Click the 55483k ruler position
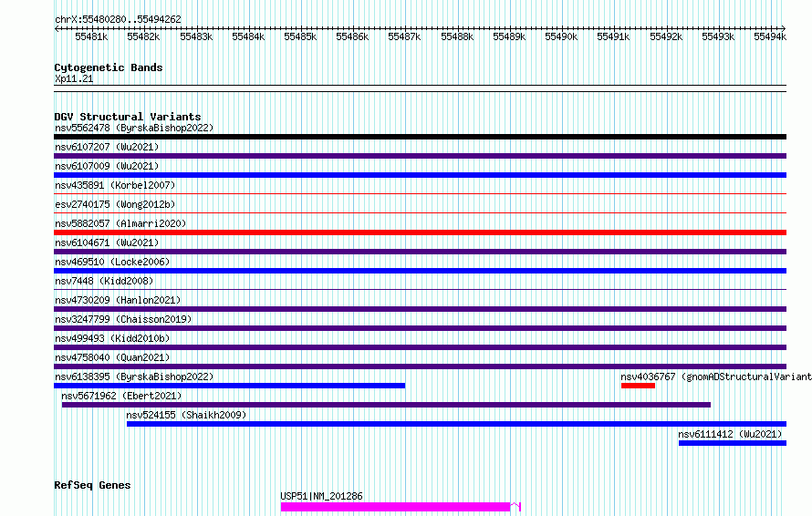 (x=196, y=36)
